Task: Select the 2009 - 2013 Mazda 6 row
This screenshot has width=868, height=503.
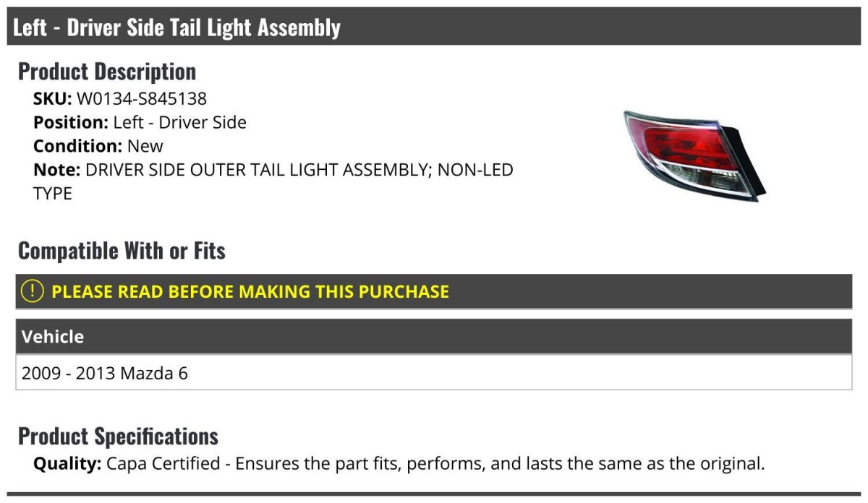Action: click(x=434, y=373)
